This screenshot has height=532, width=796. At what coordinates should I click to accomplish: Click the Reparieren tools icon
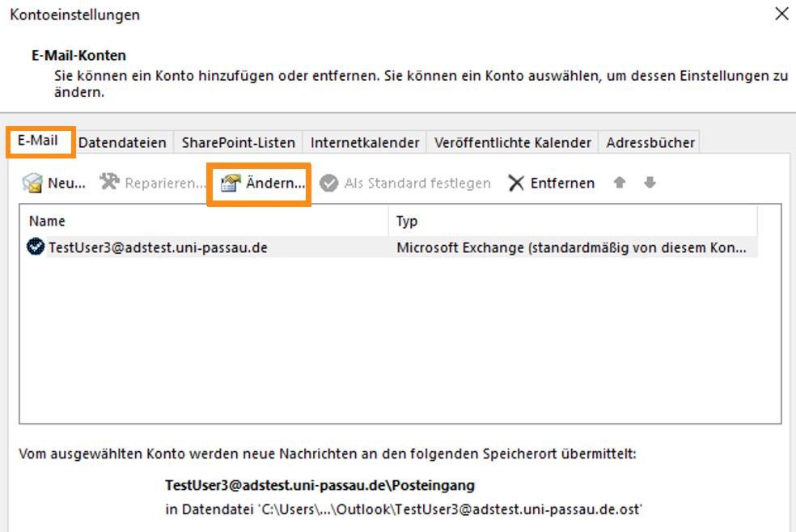109,181
